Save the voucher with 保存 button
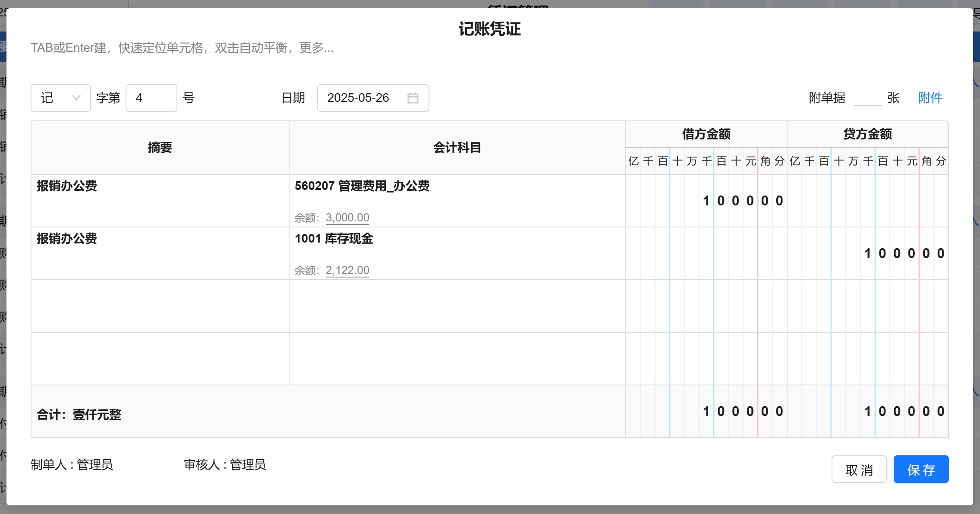The width and height of the screenshot is (980, 514). 920,469
